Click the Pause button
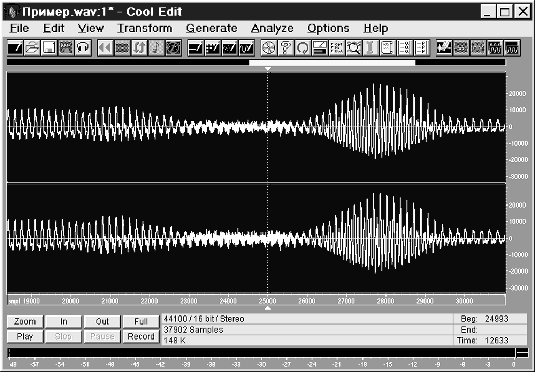535x372 pixels. (102, 337)
